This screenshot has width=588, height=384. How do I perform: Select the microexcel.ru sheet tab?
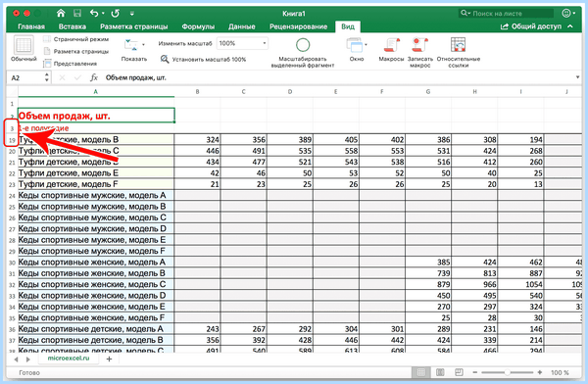tap(69, 359)
